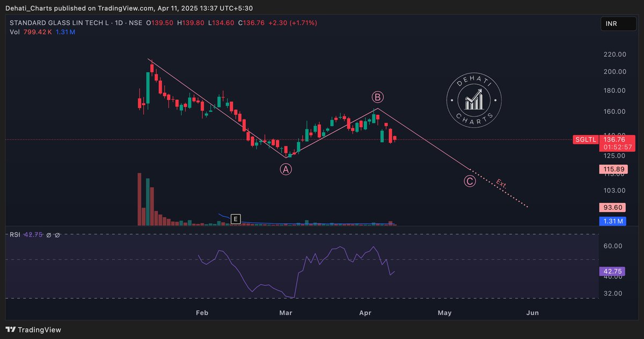This screenshot has height=339, width=644.
Task: Click the TradingView wordmark text
Action: pyautogui.click(x=40, y=329)
